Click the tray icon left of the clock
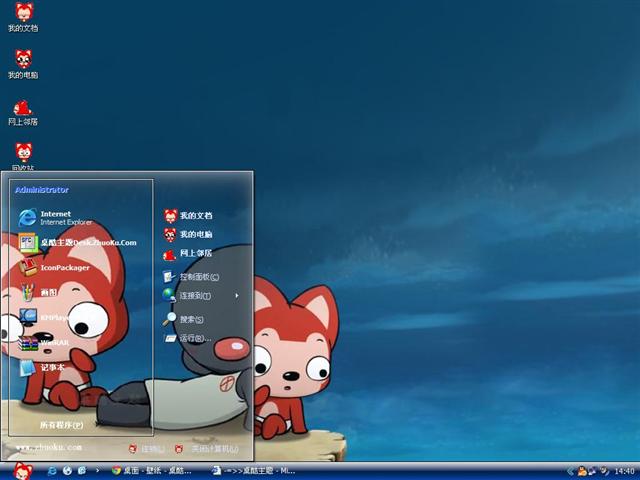Image resolution: width=640 pixels, height=480 pixels. (x=604, y=471)
